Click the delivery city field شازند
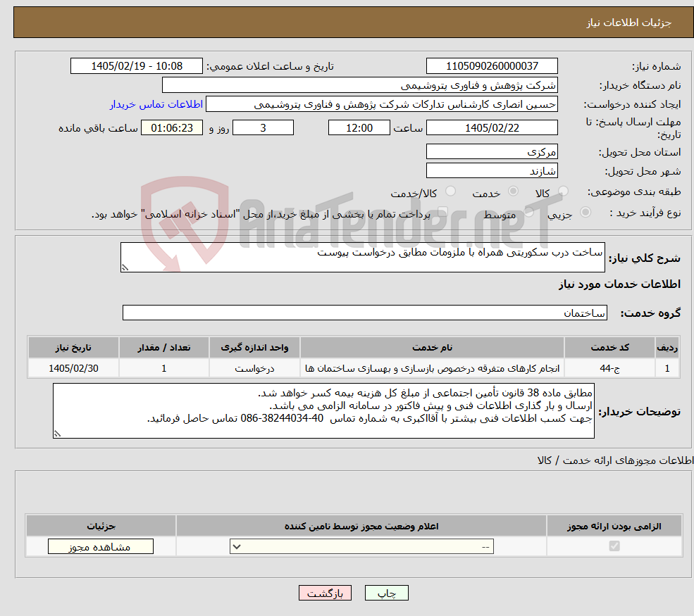This screenshot has width=694, height=616. [x=492, y=170]
